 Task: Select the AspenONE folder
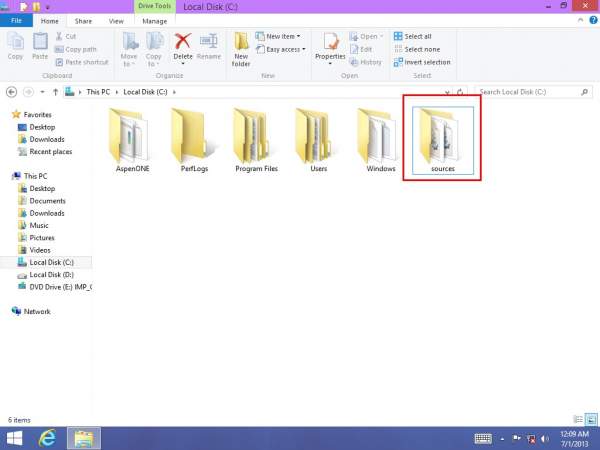coord(132,140)
